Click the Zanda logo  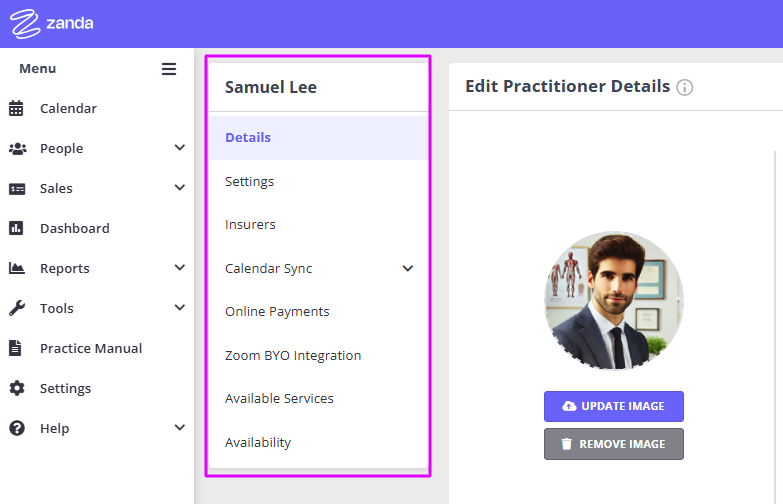click(x=51, y=23)
